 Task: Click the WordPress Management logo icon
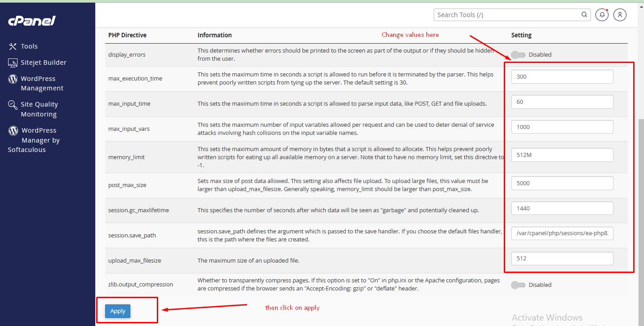(13, 79)
